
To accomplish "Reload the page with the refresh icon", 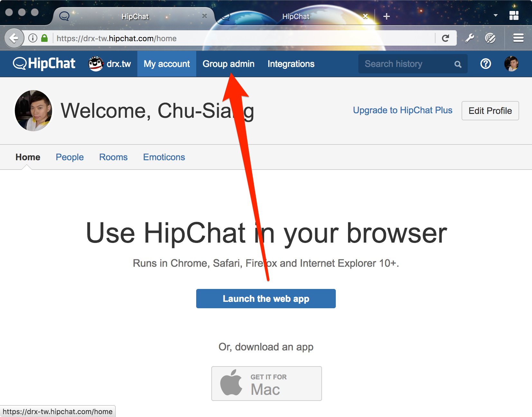I will [x=445, y=38].
